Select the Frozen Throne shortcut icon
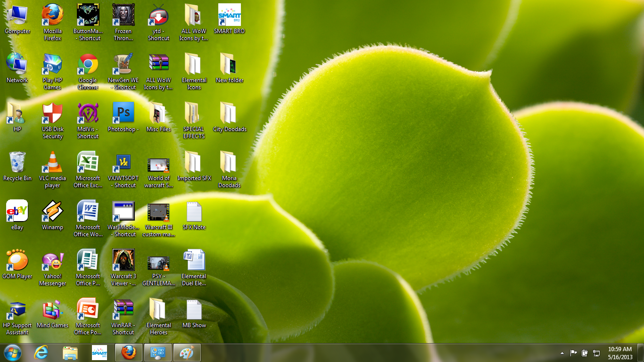Screen dimensions: 644x362 124,22
